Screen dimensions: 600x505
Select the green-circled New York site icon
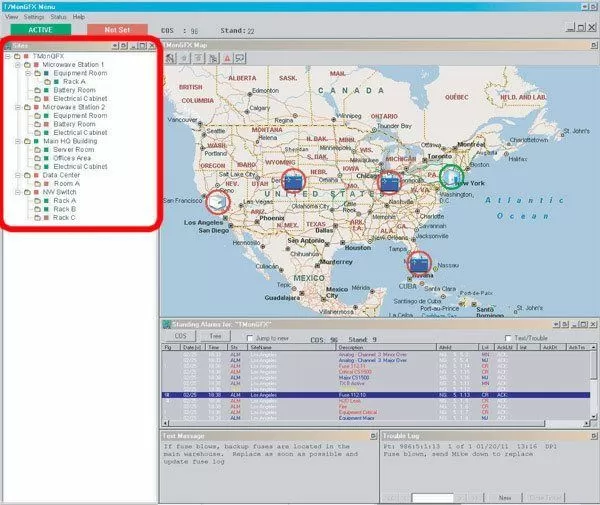451,178
